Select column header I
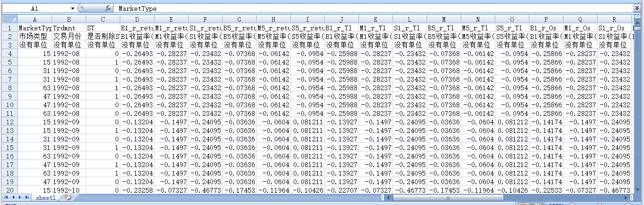This screenshot has width=644, height=205. pyautogui.click(x=307, y=19)
